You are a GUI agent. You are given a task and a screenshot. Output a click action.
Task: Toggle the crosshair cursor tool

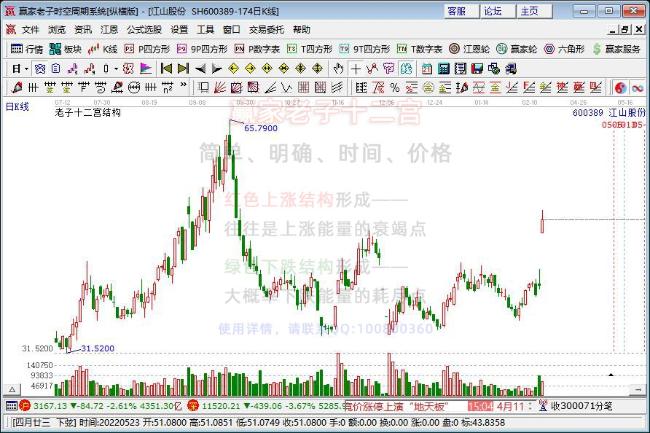(355, 68)
